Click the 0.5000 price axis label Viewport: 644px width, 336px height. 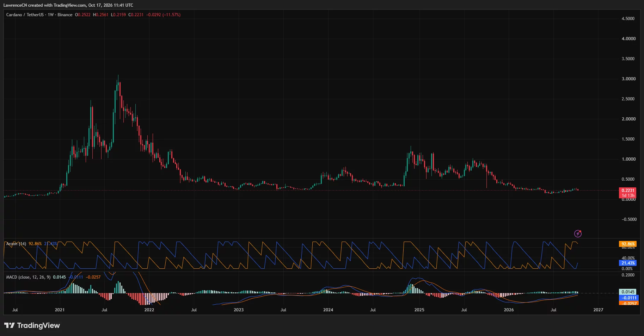(628, 179)
